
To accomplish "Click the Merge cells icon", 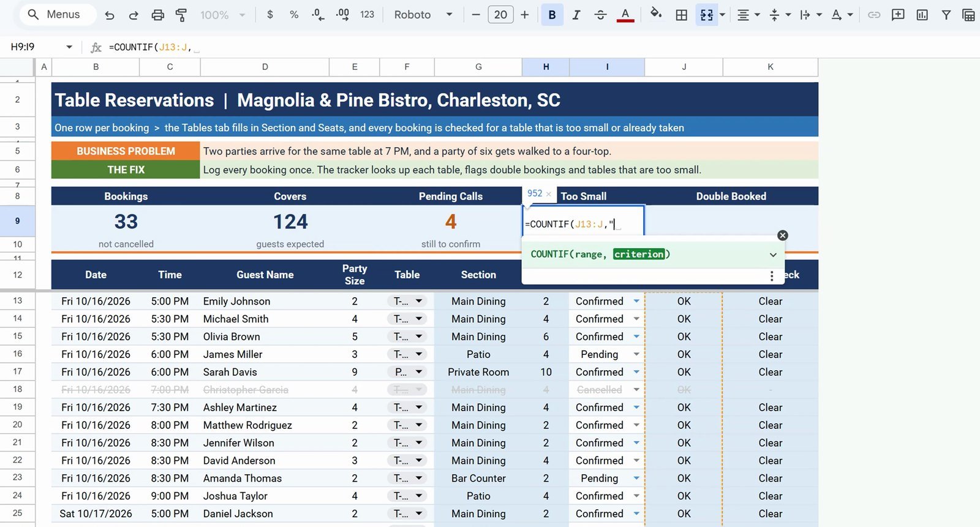I will click(706, 15).
